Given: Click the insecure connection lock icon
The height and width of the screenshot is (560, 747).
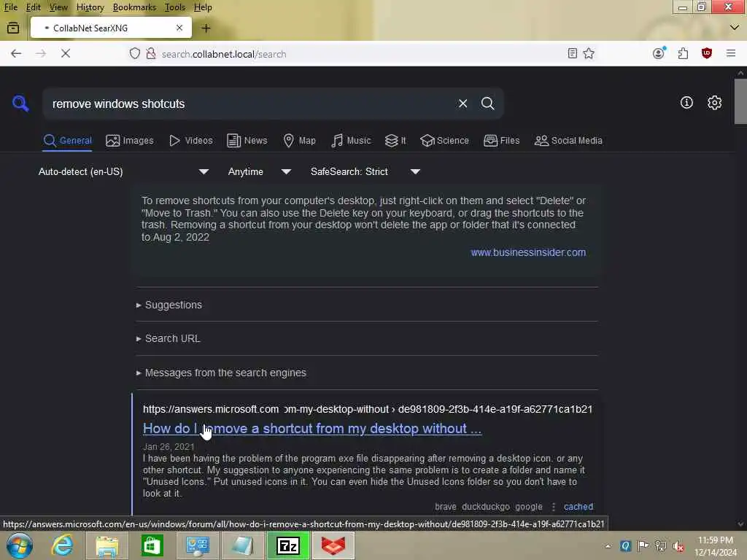Looking at the screenshot, I should coord(151,53).
